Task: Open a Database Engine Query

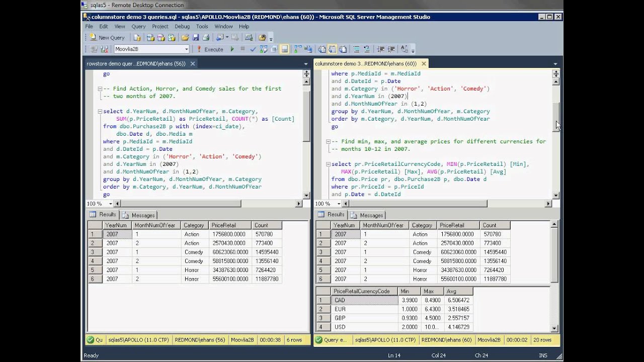Action: coord(137,38)
